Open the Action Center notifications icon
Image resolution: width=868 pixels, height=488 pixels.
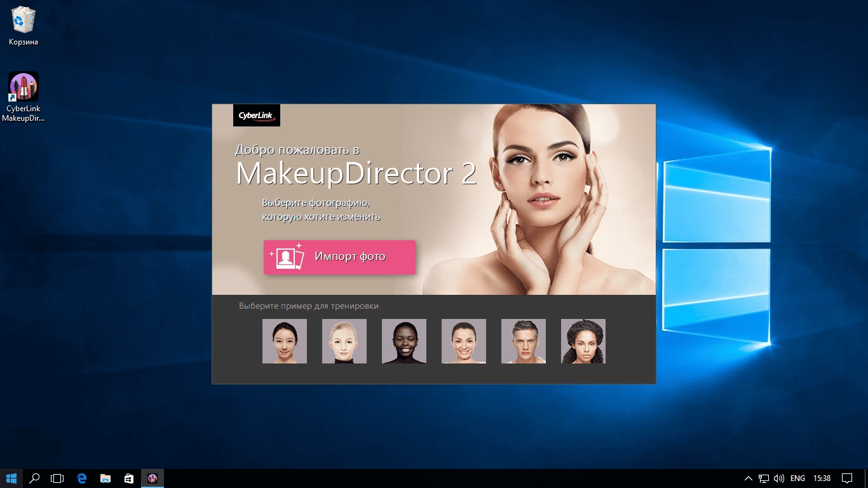846,478
